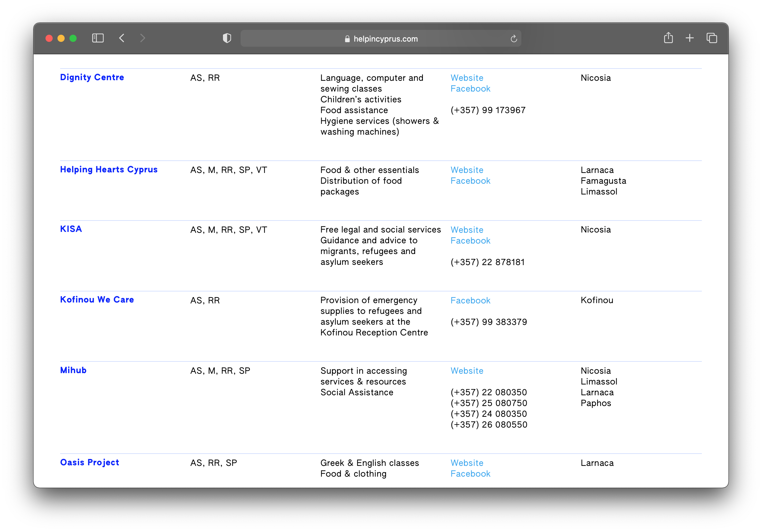Click 'Food & other essentials' text
This screenshot has width=762, height=532.
(x=369, y=170)
